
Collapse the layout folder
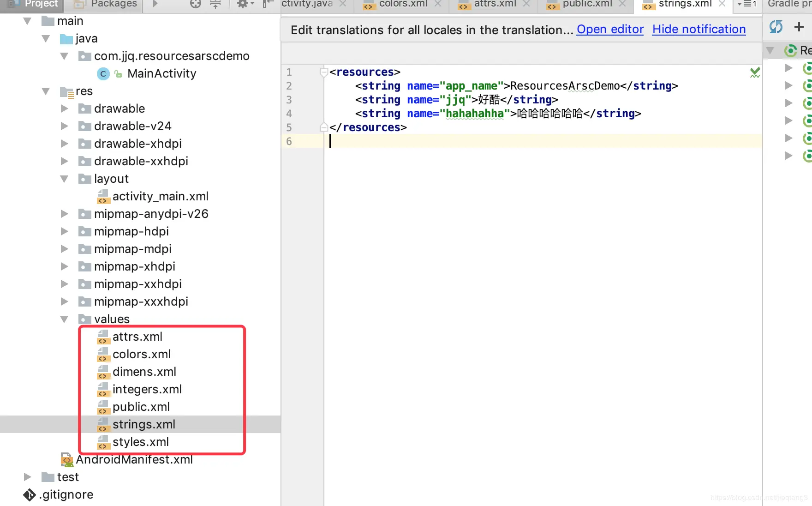64,179
